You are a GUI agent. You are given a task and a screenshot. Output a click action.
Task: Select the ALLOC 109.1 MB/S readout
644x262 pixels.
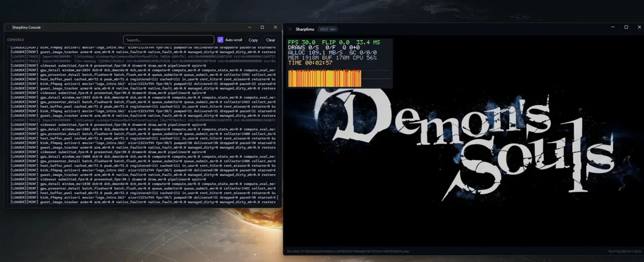click(x=316, y=53)
